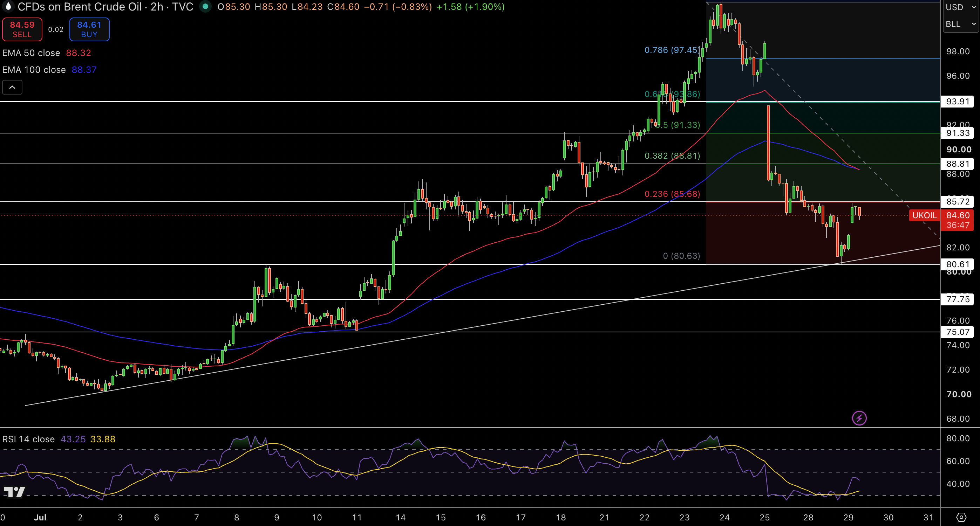Click the 77.75 horizontal line price label
Viewport: 980px width, 526px height.
957,299
